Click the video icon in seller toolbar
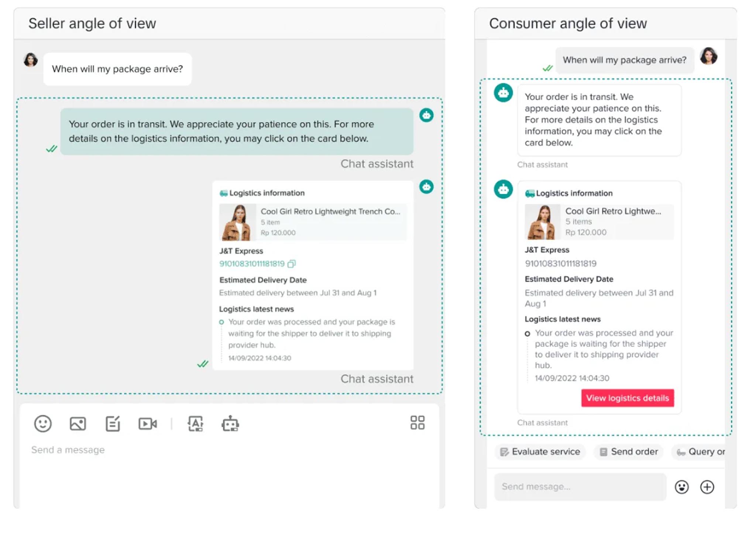Viewport: 756px width, 535px height. (x=148, y=423)
